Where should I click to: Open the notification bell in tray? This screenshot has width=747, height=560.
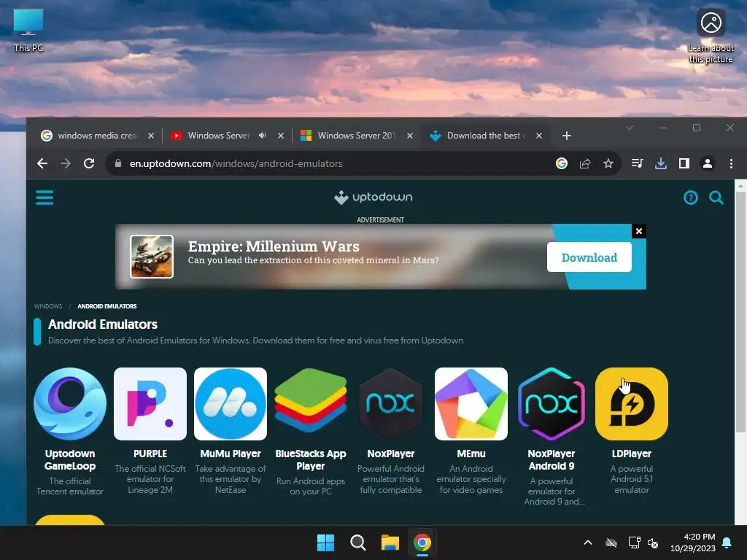(x=727, y=542)
